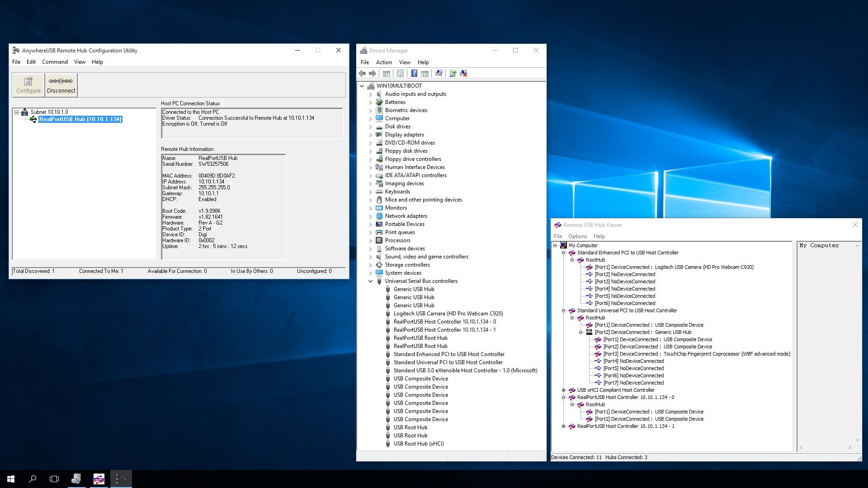This screenshot has width=868, height=488.
Task: Expand USB xHCI Compliant Host Controller node
Action: pos(563,390)
